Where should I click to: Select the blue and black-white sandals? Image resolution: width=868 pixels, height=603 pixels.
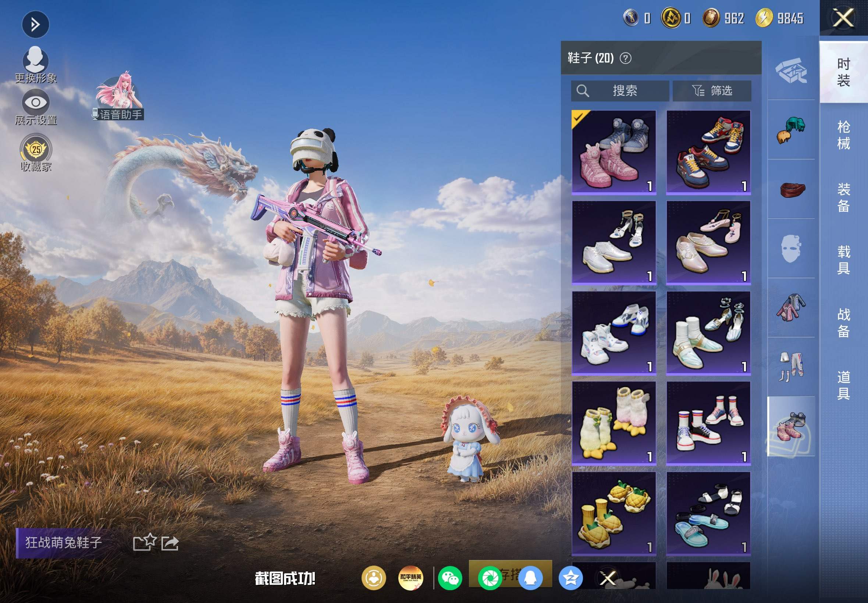708,514
